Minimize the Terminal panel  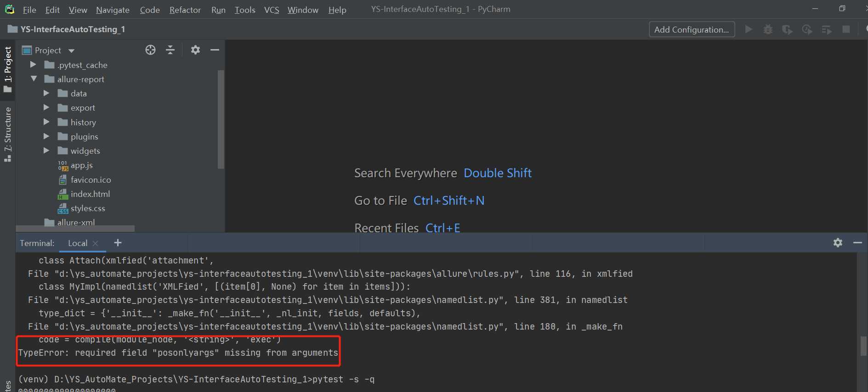coord(857,243)
